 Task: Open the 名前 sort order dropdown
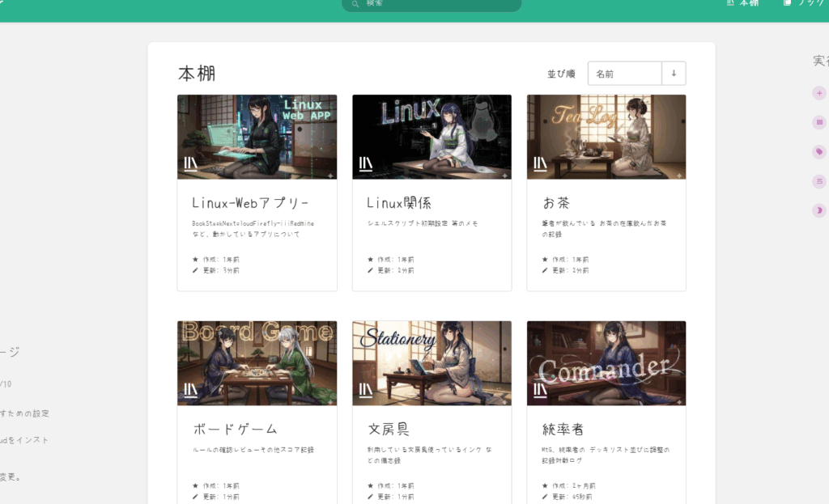624,74
